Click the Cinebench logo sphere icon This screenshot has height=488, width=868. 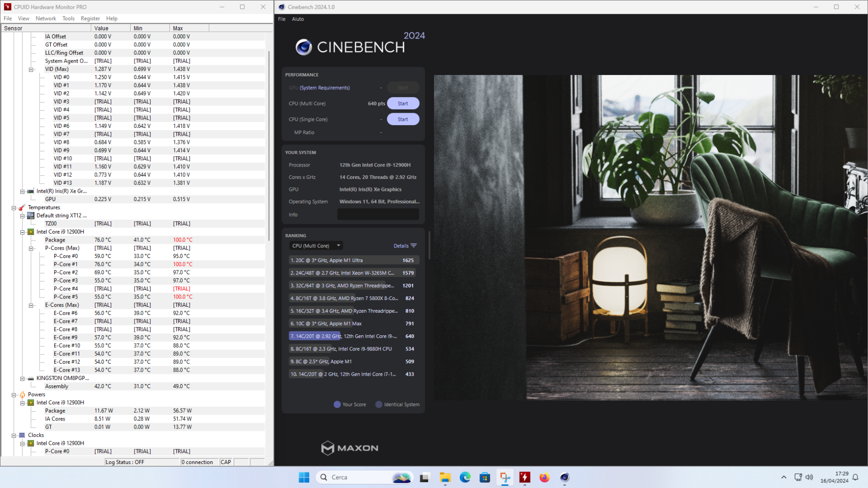[x=304, y=47]
